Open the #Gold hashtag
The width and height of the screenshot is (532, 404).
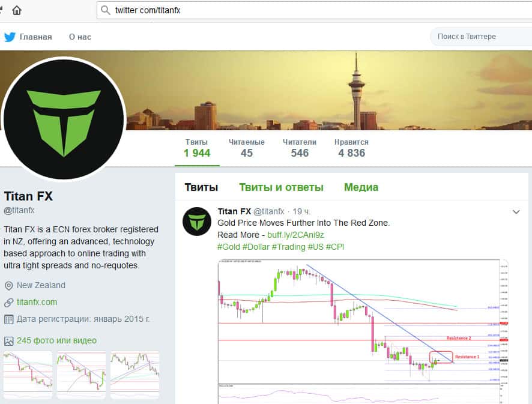click(228, 247)
